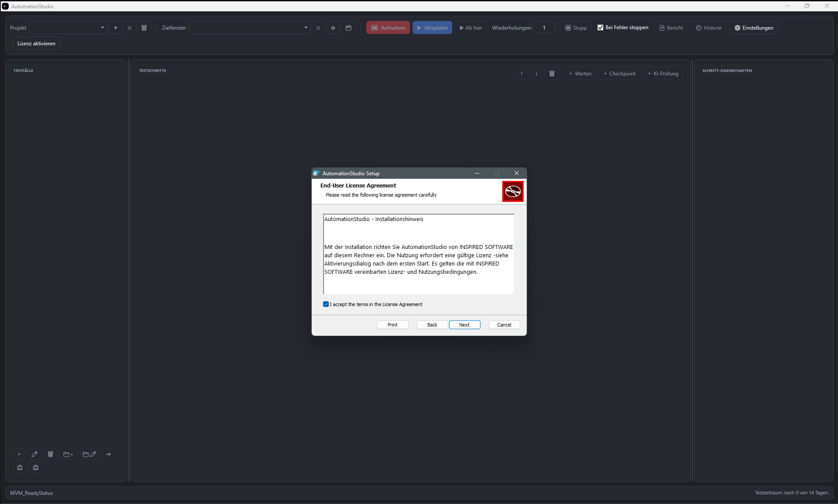Click Next in the Setup dialog

pos(464,325)
